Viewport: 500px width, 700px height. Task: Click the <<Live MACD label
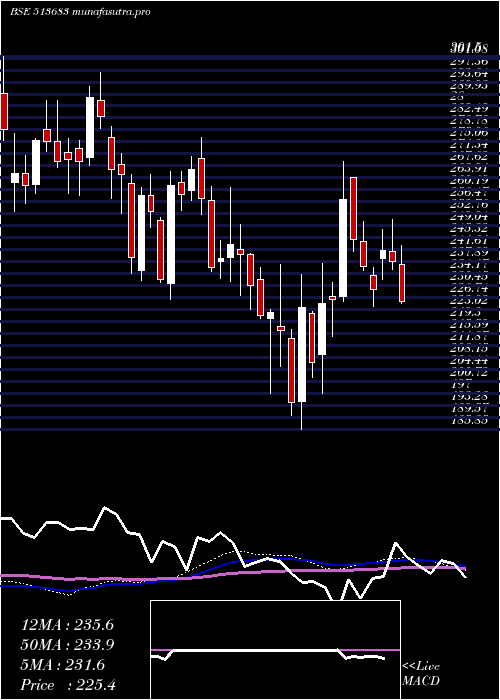pyautogui.click(x=421, y=674)
